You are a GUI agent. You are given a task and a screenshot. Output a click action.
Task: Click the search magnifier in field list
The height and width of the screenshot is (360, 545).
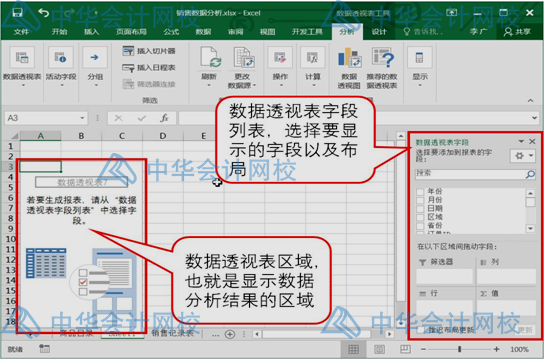pos(530,174)
